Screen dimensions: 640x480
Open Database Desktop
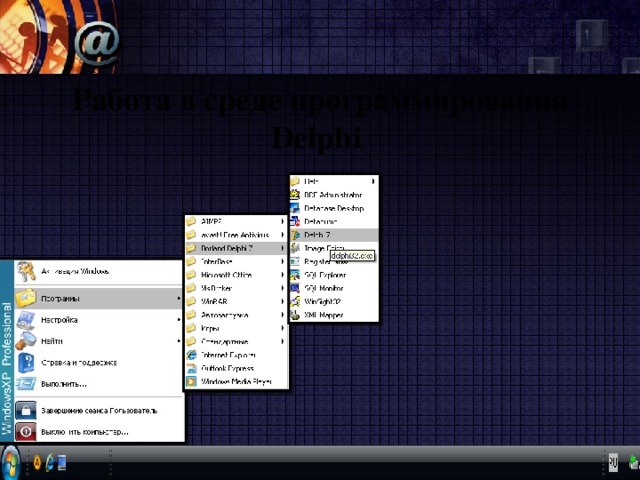tap(333, 208)
